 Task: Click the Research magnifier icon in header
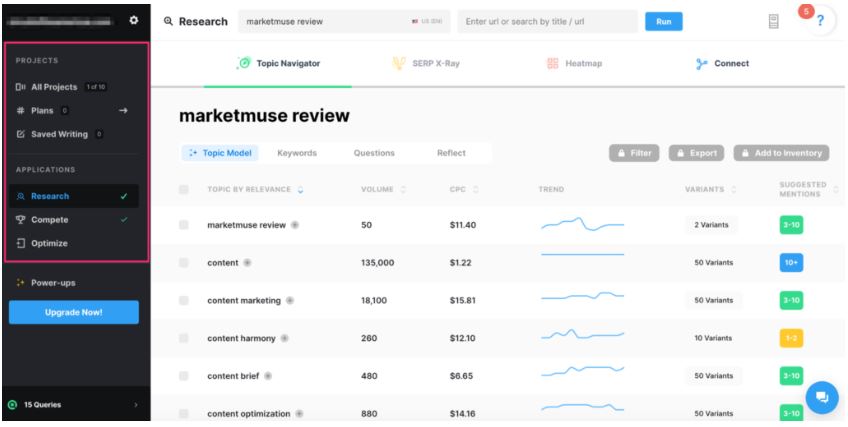pos(168,22)
